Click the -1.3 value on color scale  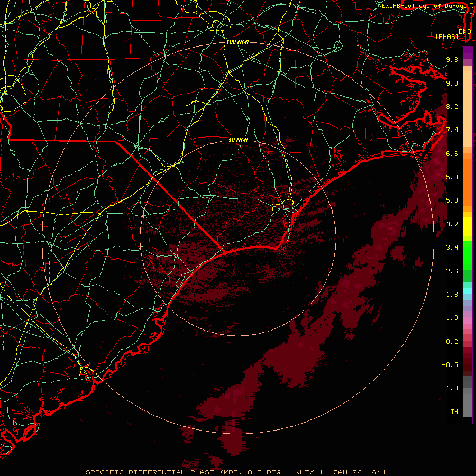450,388
